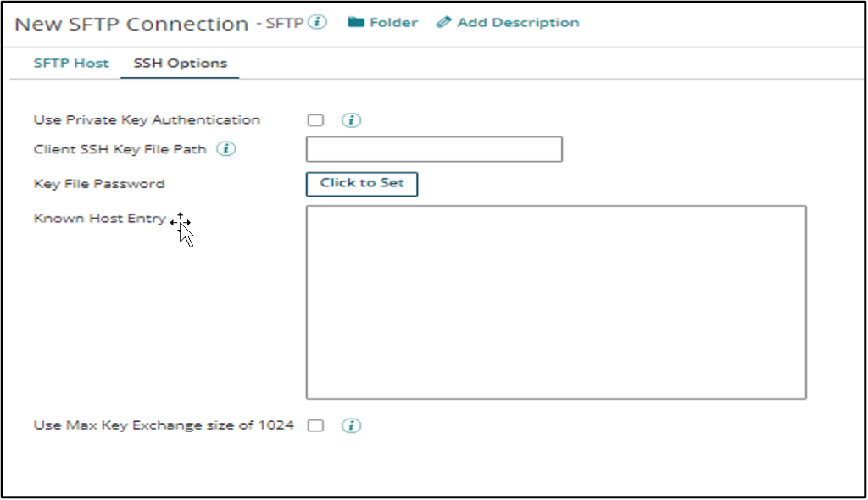The height and width of the screenshot is (500, 868).
Task: Click the Use Max Key Exchange size label
Action: (x=164, y=425)
